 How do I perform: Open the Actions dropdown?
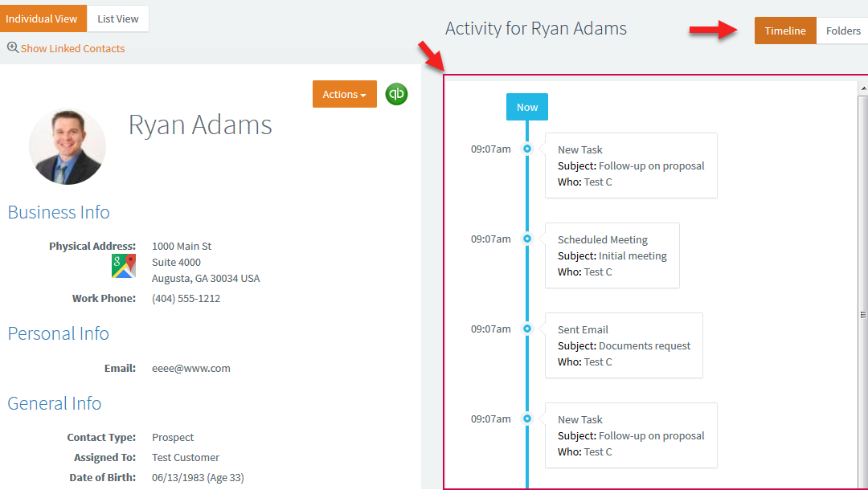[344, 94]
